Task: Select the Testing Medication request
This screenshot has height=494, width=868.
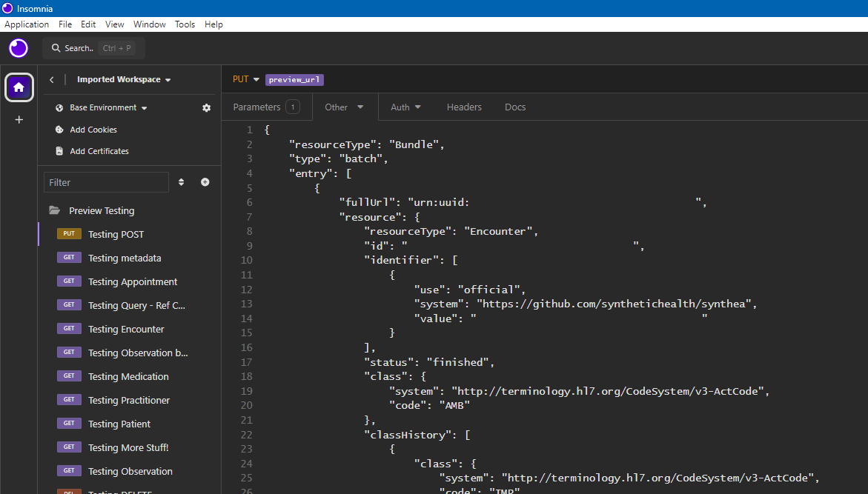Action: click(128, 377)
